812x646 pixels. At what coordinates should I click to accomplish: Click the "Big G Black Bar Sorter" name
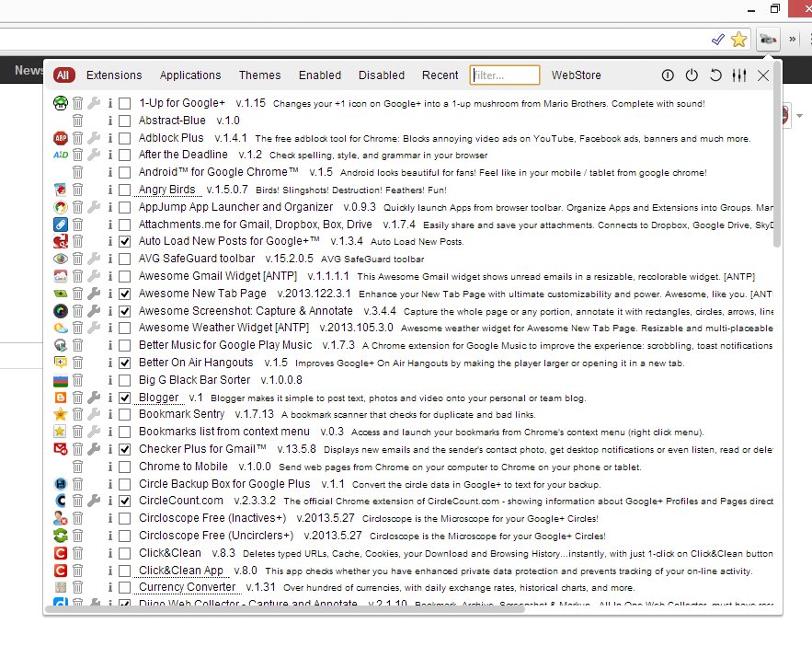click(194, 380)
